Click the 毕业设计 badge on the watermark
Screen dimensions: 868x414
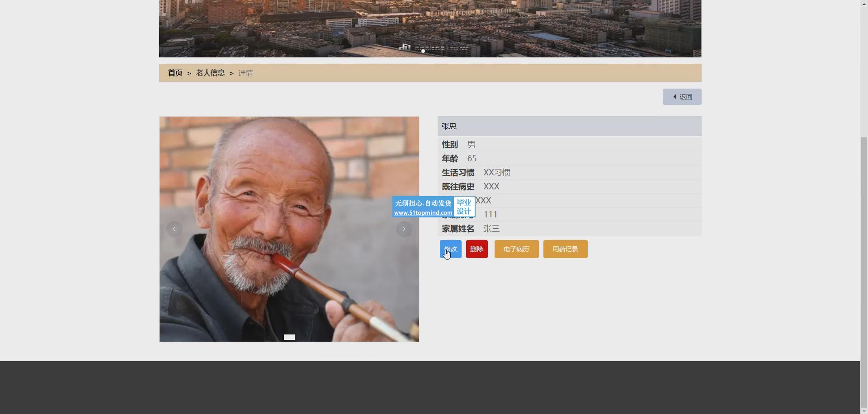tap(464, 207)
